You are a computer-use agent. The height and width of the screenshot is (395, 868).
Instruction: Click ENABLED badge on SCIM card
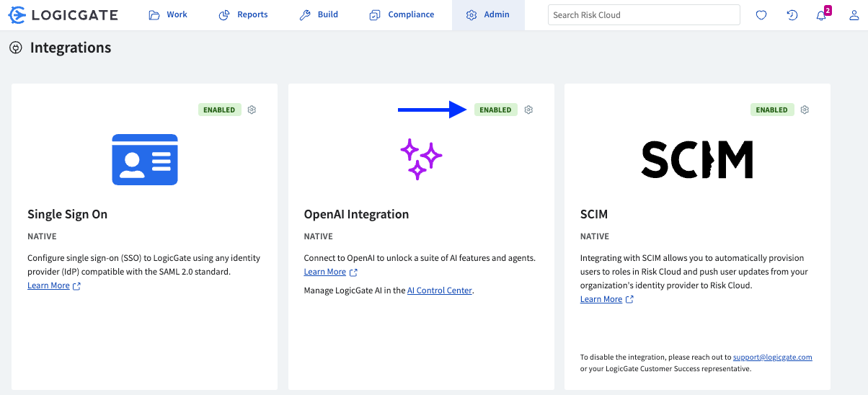772,110
